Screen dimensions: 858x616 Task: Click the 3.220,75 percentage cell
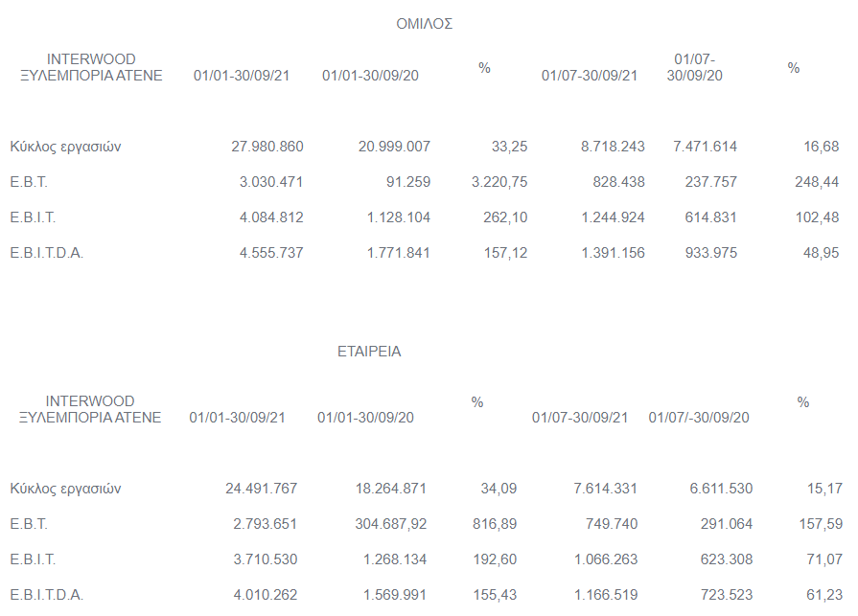(499, 182)
